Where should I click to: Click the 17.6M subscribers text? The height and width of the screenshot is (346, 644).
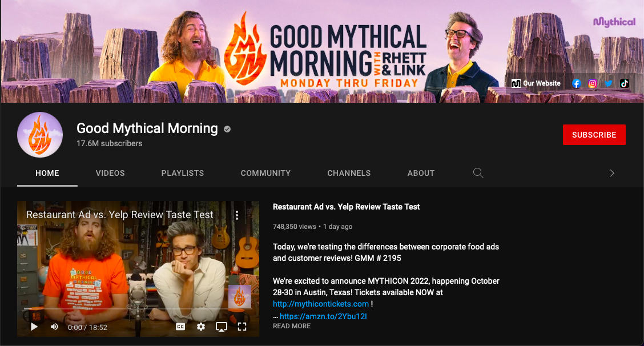(x=109, y=143)
